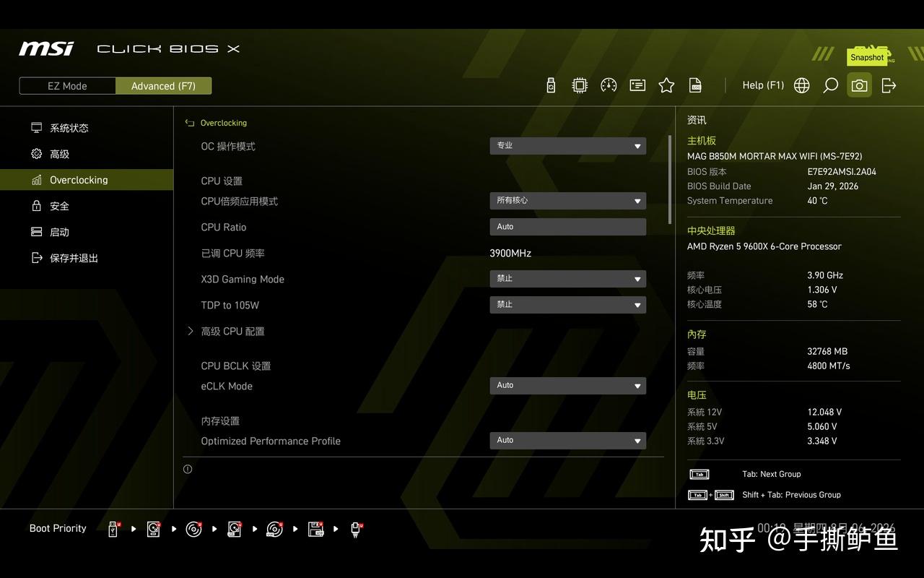Click the 3.90 GHz frequency value

click(x=825, y=275)
